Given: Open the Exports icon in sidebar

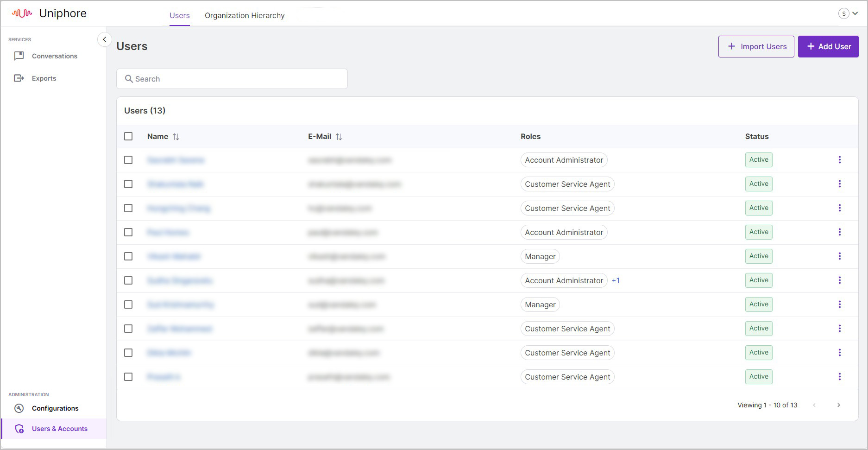Looking at the screenshot, I should (x=19, y=78).
